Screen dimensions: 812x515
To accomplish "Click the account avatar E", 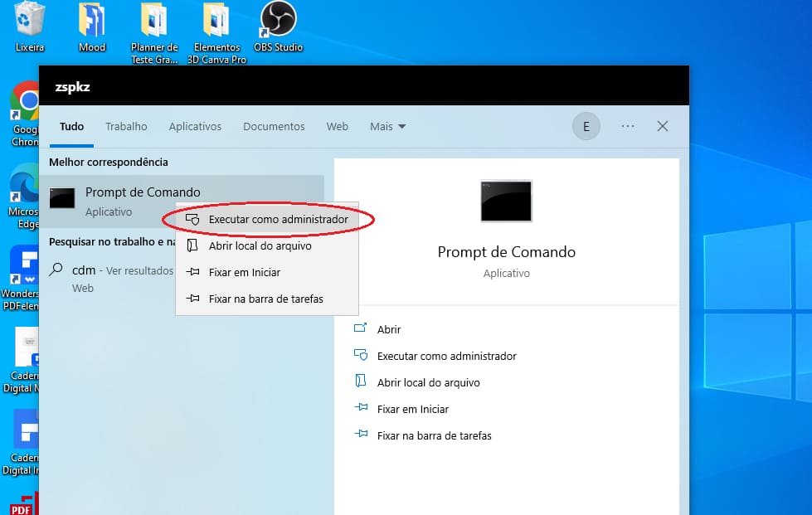I will coord(586,126).
